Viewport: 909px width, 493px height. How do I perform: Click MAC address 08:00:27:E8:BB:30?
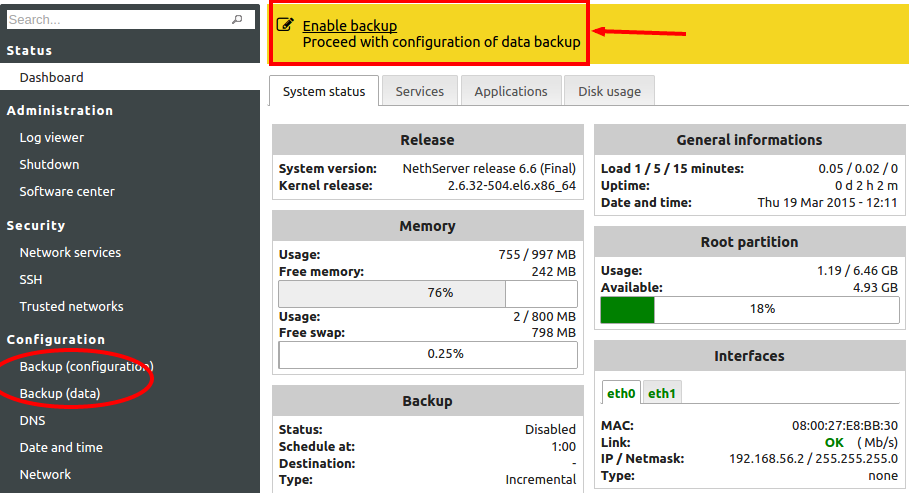[845, 426]
